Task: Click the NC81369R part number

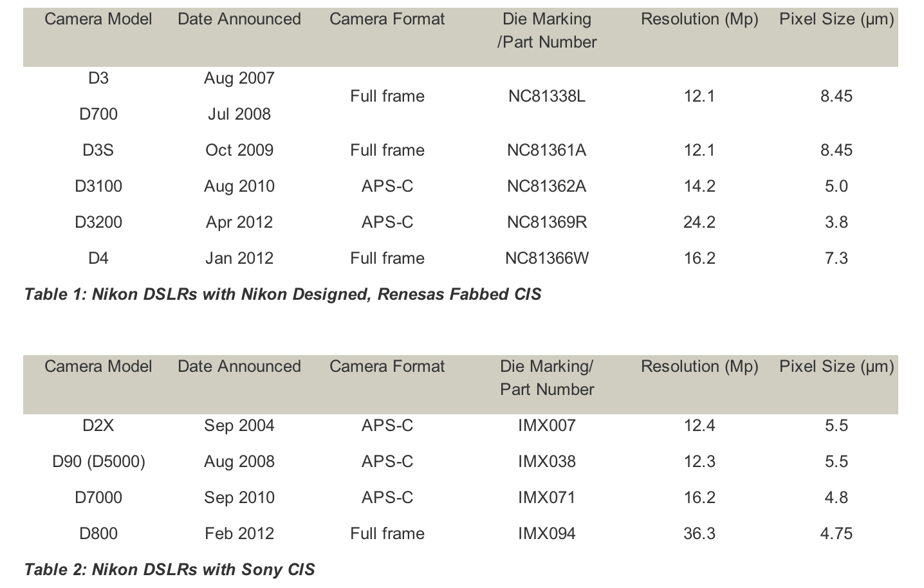Action: [x=547, y=223]
